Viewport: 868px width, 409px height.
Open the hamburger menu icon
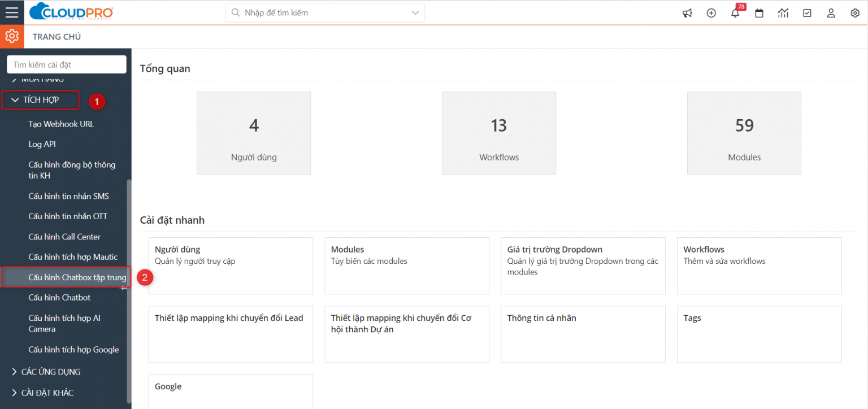pyautogui.click(x=12, y=12)
